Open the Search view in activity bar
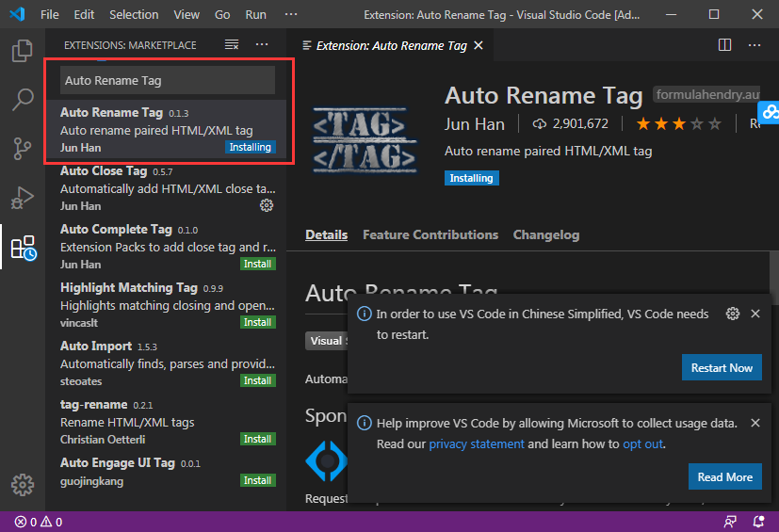 [x=22, y=100]
